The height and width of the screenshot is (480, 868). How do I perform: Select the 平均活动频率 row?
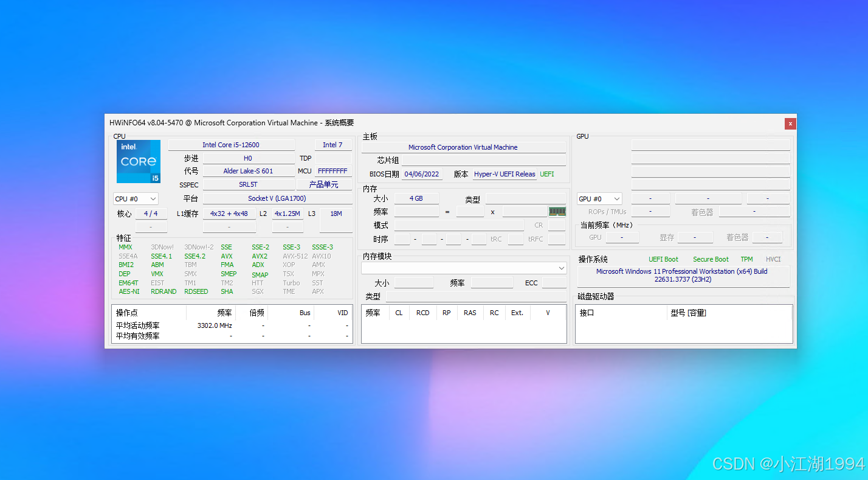coord(232,325)
